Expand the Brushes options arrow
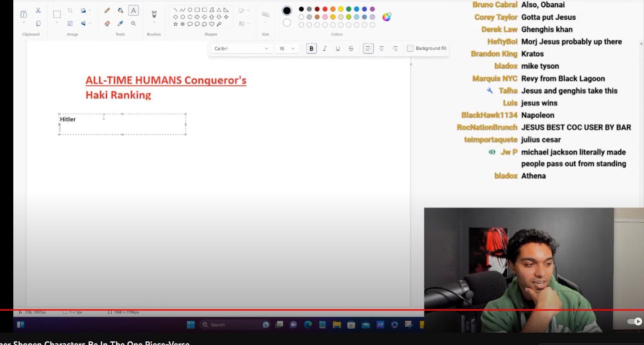The image size is (644, 345). 154,22
